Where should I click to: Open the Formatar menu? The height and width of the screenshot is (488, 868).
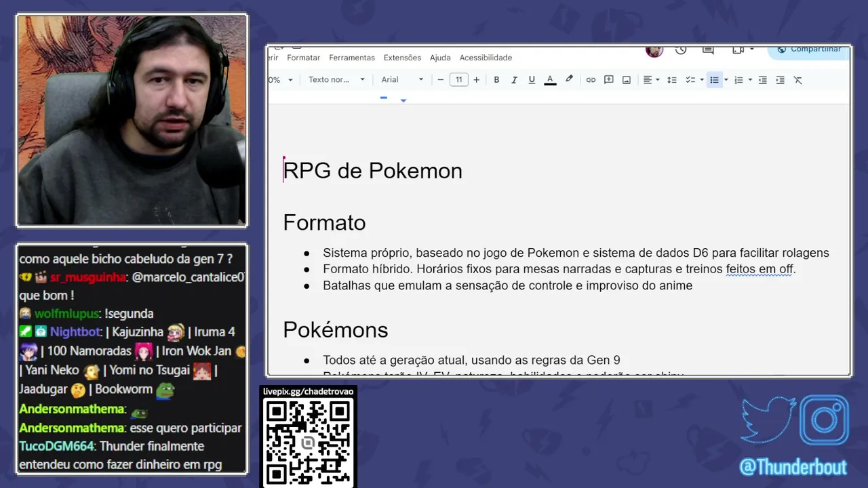click(303, 58)
